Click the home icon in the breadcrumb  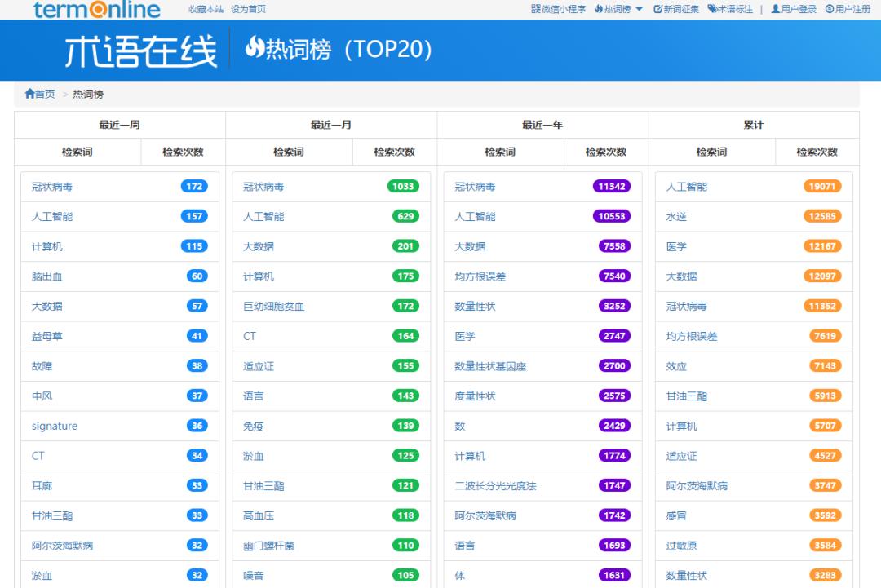tap(30, 95)
